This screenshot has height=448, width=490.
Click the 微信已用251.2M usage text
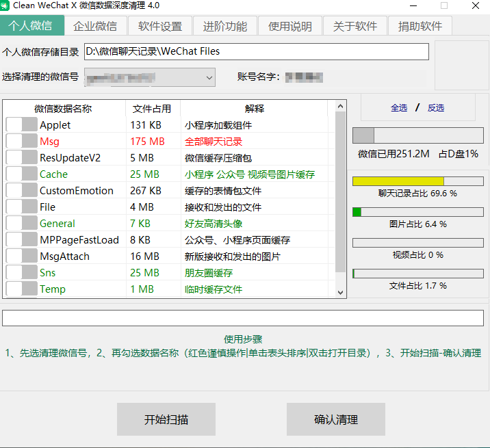pyautogui.click(x=394, y=154)
